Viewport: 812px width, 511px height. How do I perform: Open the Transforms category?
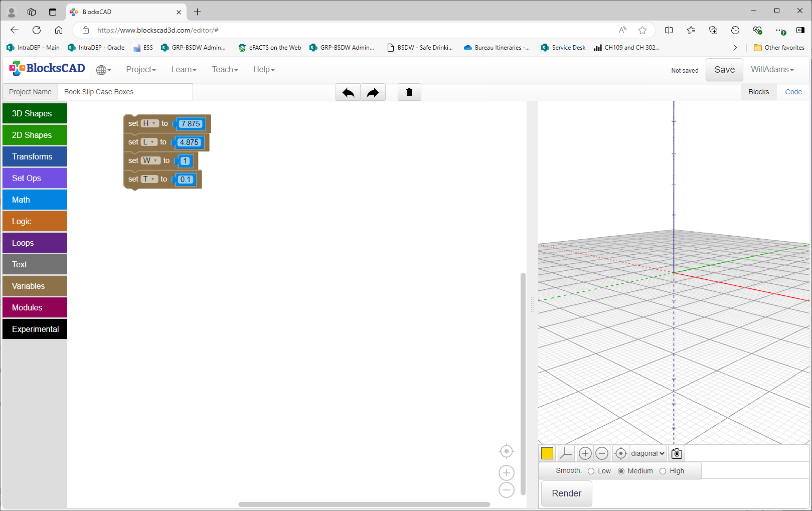tap(35, 156)
